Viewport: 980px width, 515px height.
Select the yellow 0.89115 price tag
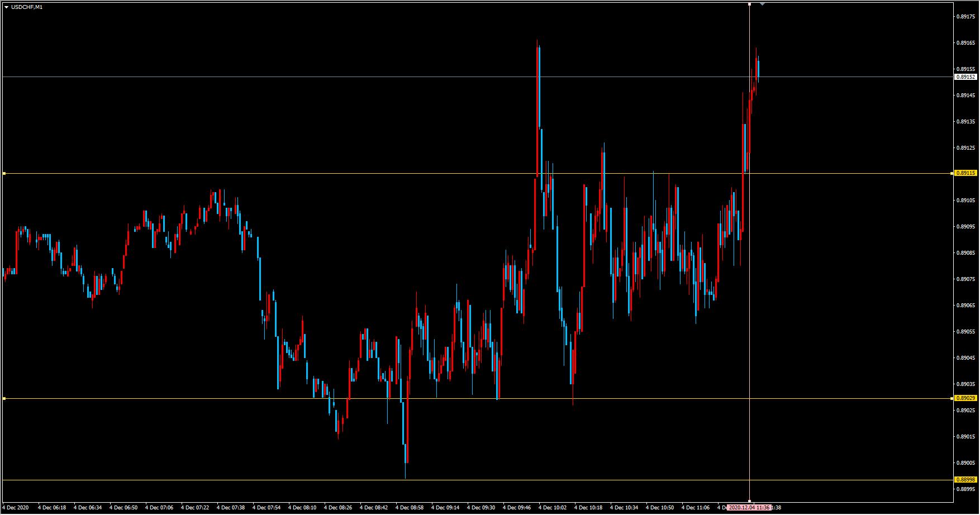(965, 173)
